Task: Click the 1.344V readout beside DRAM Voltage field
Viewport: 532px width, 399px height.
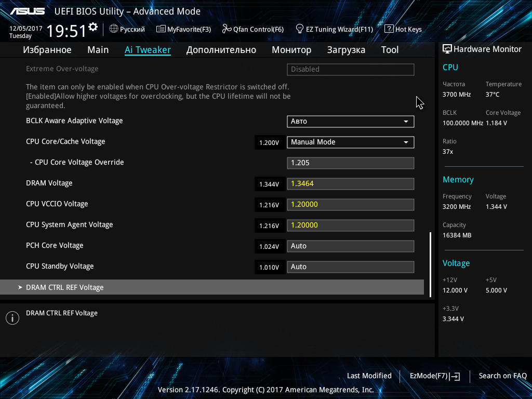Action: coord(269,184)
